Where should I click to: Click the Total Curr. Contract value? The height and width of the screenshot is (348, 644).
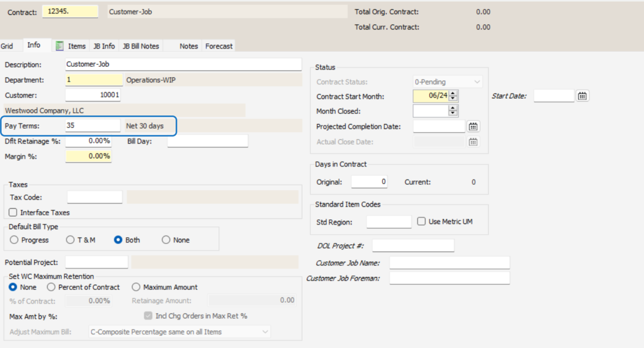[483, 27]
